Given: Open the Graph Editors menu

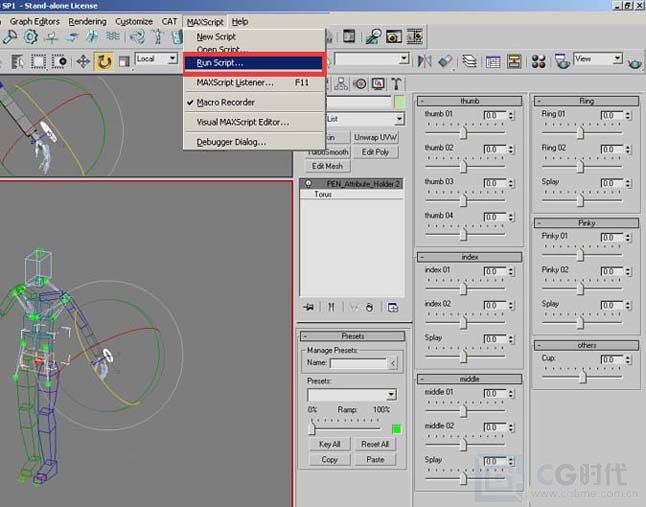Looking at the screenshot, I should [x=35, y=21].
